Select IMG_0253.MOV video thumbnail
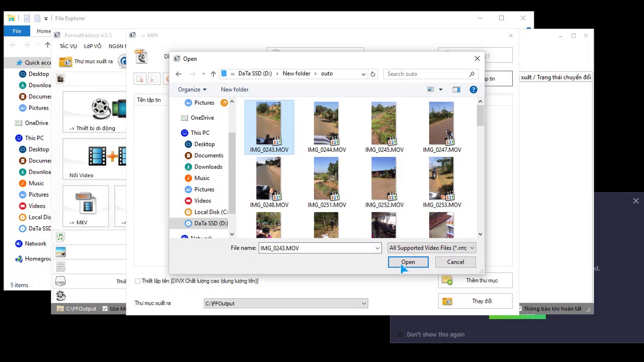The image size is (644, 362). tap(442, 183)
